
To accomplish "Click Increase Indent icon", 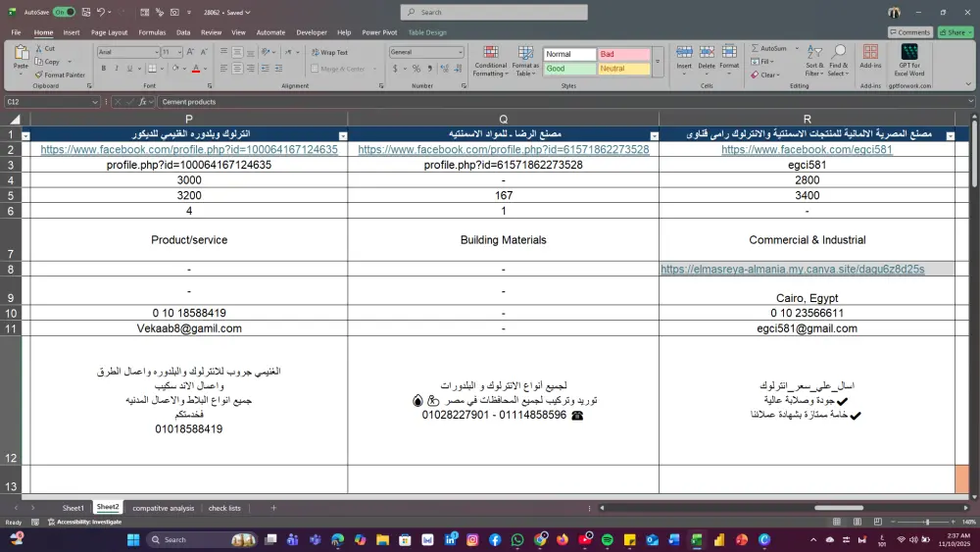I will pyautogui.click(x=278, y=68).
